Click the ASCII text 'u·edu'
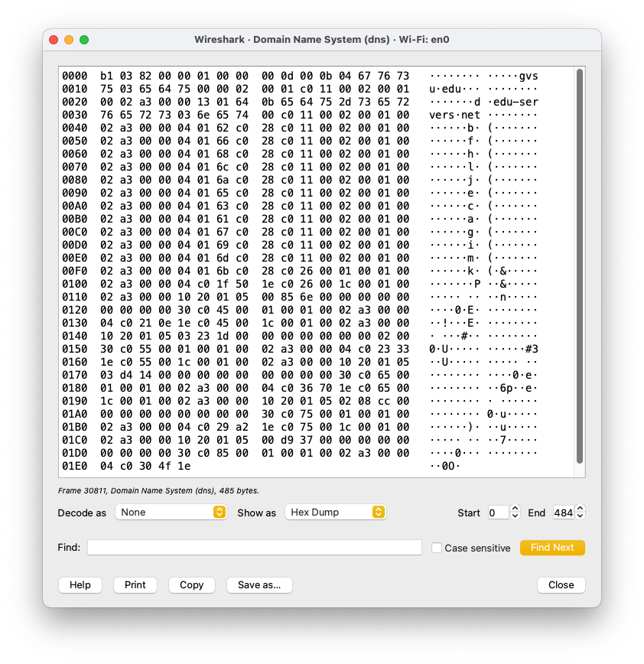 [445, 89]
